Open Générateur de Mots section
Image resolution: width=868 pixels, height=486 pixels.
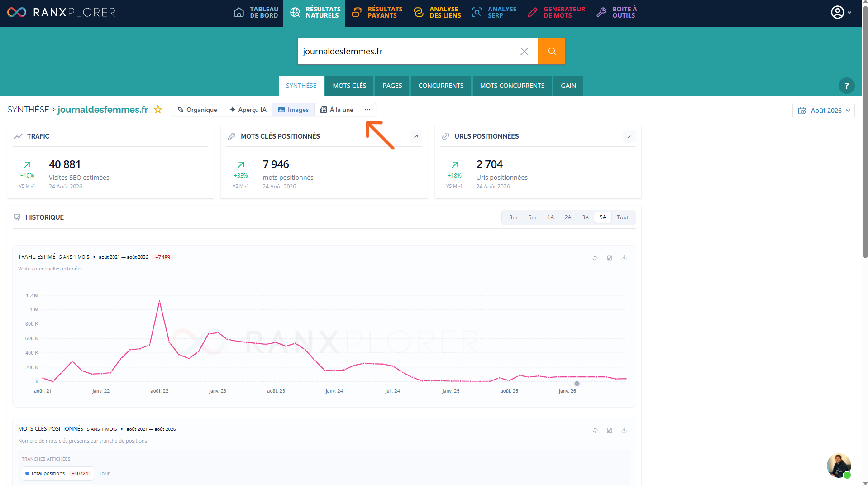(x=556, y=12)
